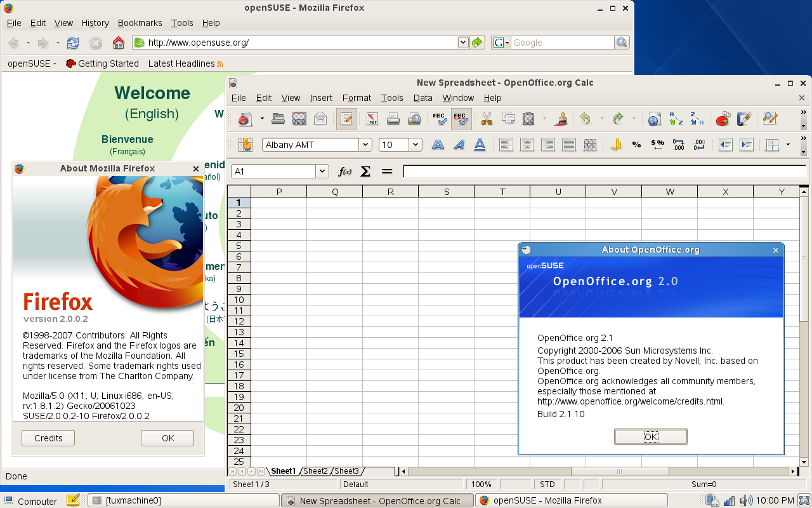Toggle Underline formatting in Calc
812x508 pixels.
(480, 145)
